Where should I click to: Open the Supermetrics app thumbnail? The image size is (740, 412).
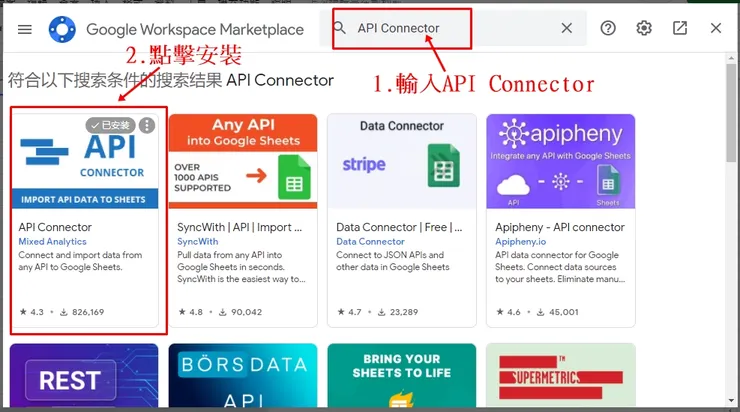point(561,375)
